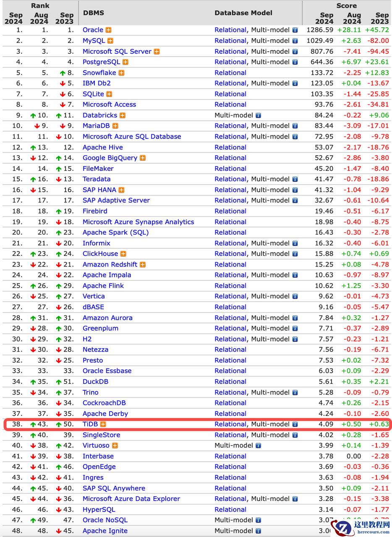The width and height of the screenshot is (392, 537).
Task: Click the orange plus icon beside Google BigQuery
Action: [143, 158]
